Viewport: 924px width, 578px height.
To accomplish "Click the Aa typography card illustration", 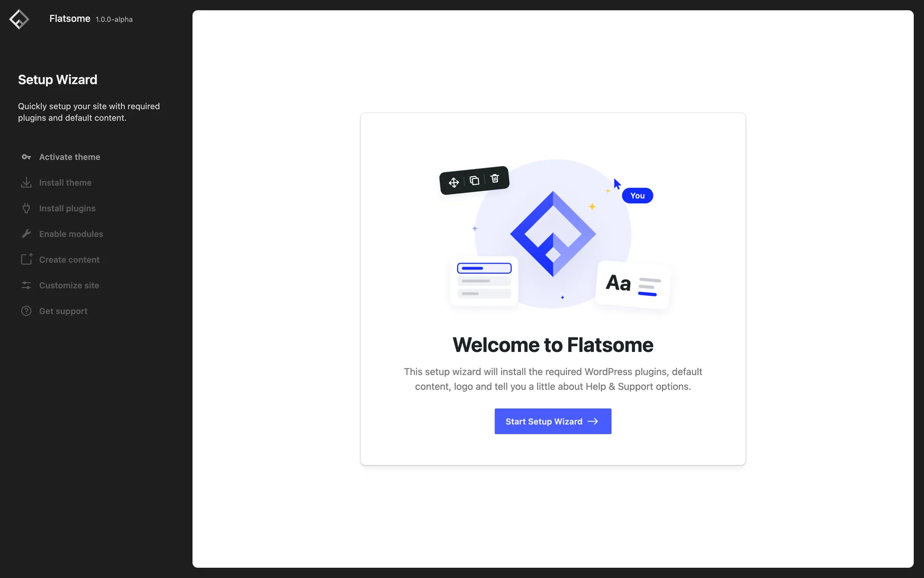I will point(633,285).
